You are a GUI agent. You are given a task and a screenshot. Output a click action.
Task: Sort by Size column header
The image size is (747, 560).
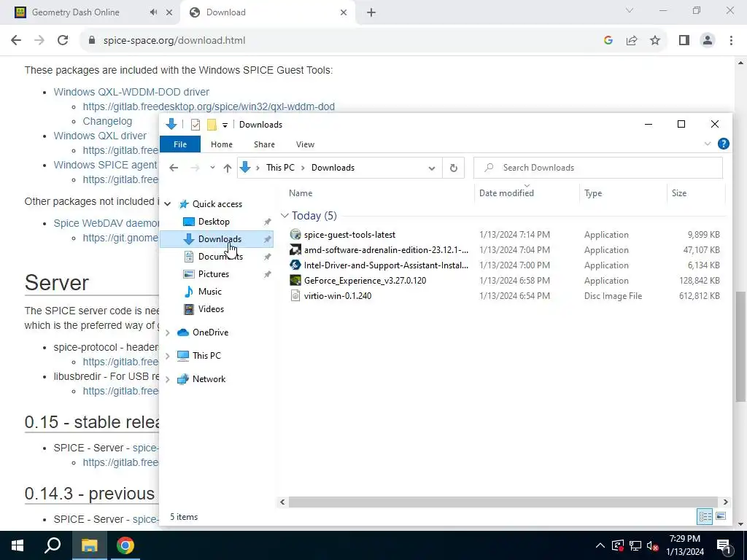pyautogui.click(x=679, y=192)
